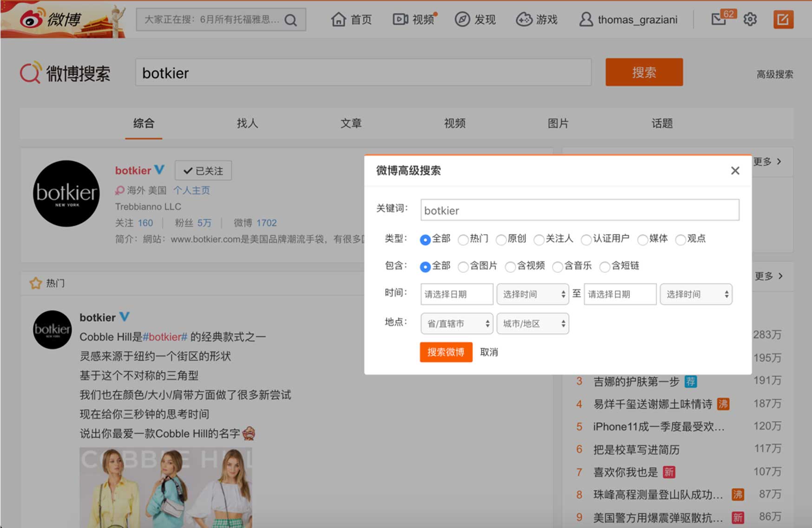The width and height of the screenshot is (812, 528).
Task: Go to 首页 home icon
Action: (x=338, y=20)
